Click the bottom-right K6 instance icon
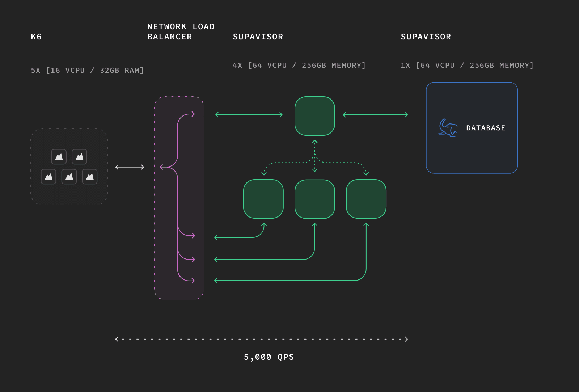This screenshot has width=579, height=392. pos(90,177)
